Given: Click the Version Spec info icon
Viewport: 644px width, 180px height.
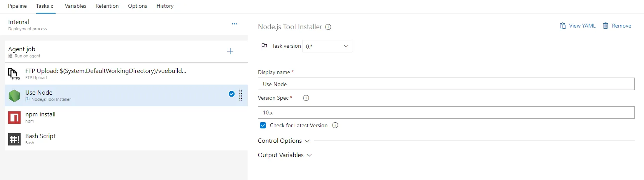Looking at the screenshot, I should pyautogui.click(x=306, y=98).
